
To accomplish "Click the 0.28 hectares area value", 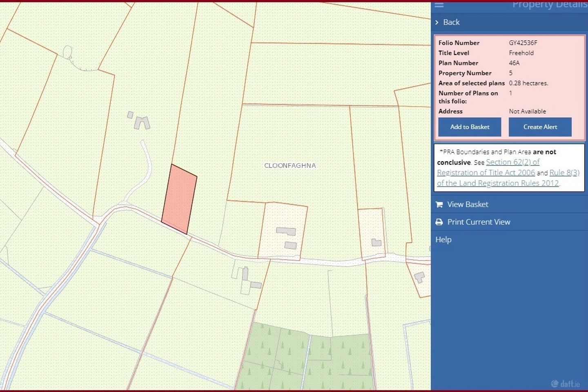I will (528, 83).
